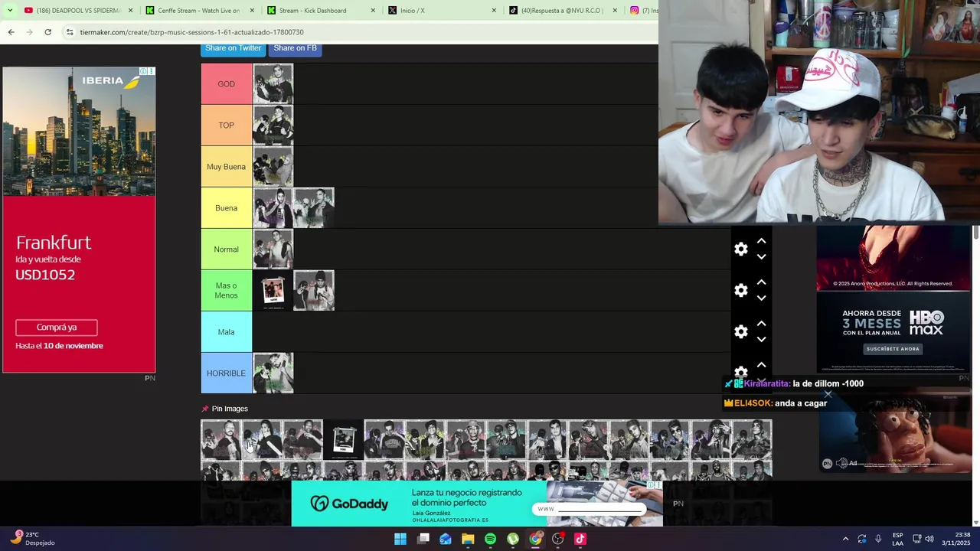Open OBS Studio from the taskbar
Image resolution: width=980 pixels, height=551 pixels.
[x=557, y=539]
